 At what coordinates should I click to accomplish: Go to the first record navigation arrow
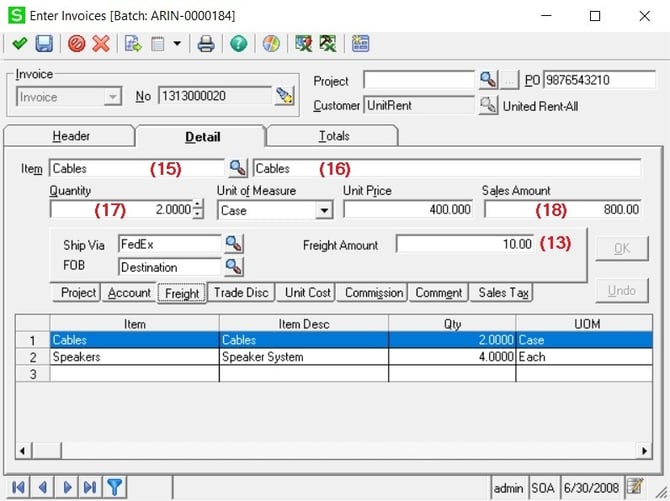tap(18, 487)
